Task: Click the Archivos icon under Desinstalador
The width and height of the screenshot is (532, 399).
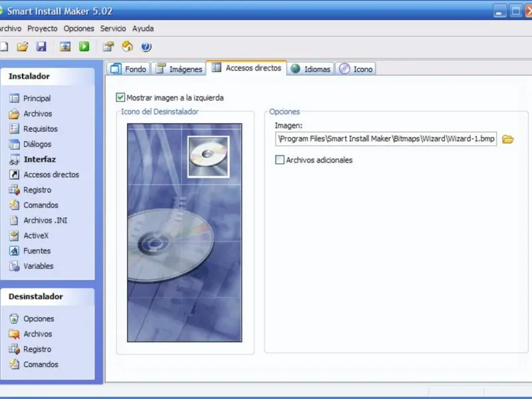Action: (x=14, y=334)
